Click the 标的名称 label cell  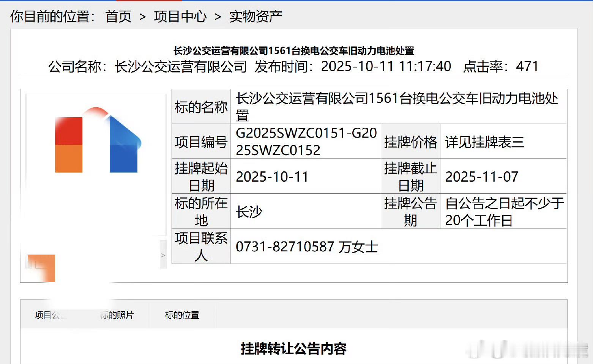click(x=201, y=107)
